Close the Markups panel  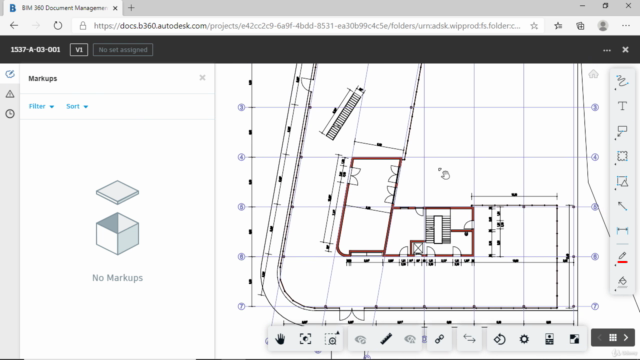coord(202,78)
